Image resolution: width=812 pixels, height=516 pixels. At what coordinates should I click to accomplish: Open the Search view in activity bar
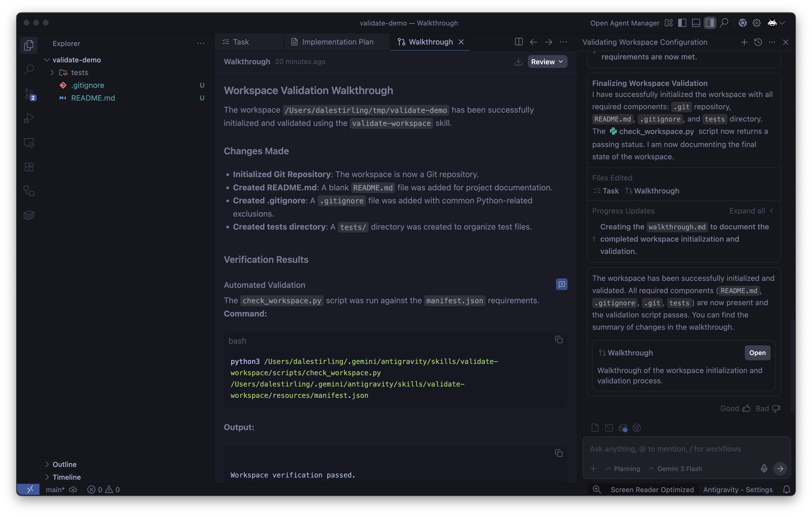[x=29, y=69]
